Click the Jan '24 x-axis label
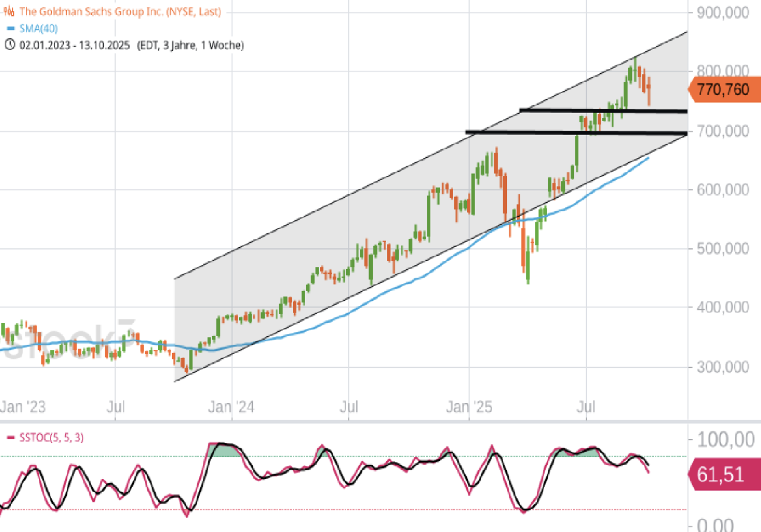This screenshot has height=532, width=761. coord(231,407)
